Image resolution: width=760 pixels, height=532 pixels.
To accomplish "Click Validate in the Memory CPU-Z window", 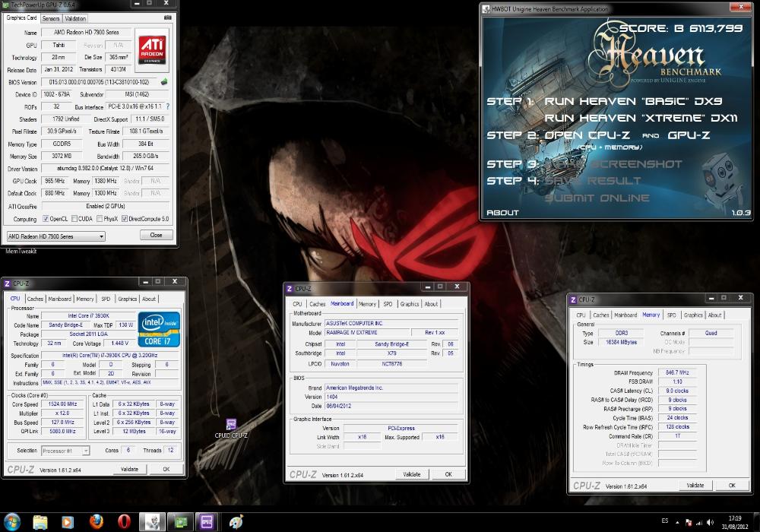I will tap(695, 485).
